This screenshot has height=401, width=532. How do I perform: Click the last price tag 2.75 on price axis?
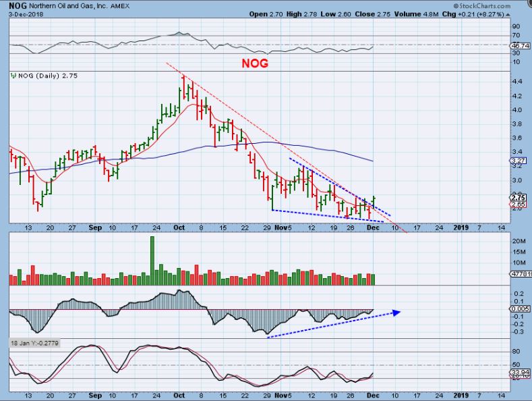click(x=519, y=197)
